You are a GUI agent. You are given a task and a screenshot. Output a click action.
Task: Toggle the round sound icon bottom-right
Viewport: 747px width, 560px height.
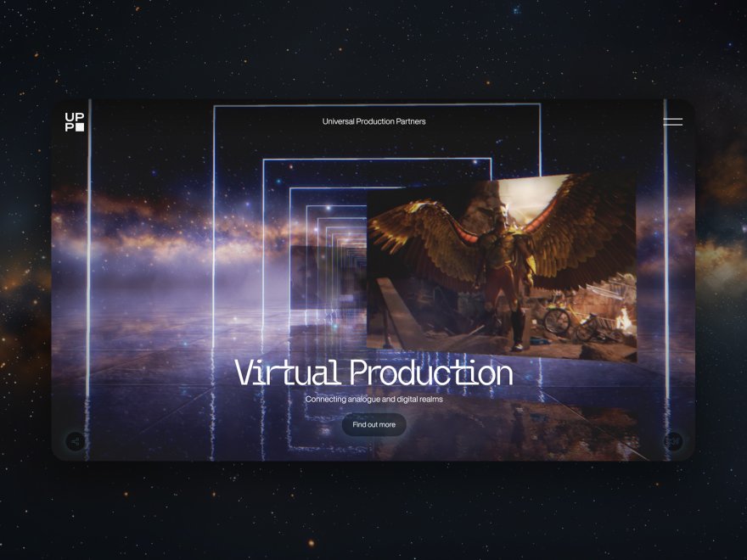672,441
